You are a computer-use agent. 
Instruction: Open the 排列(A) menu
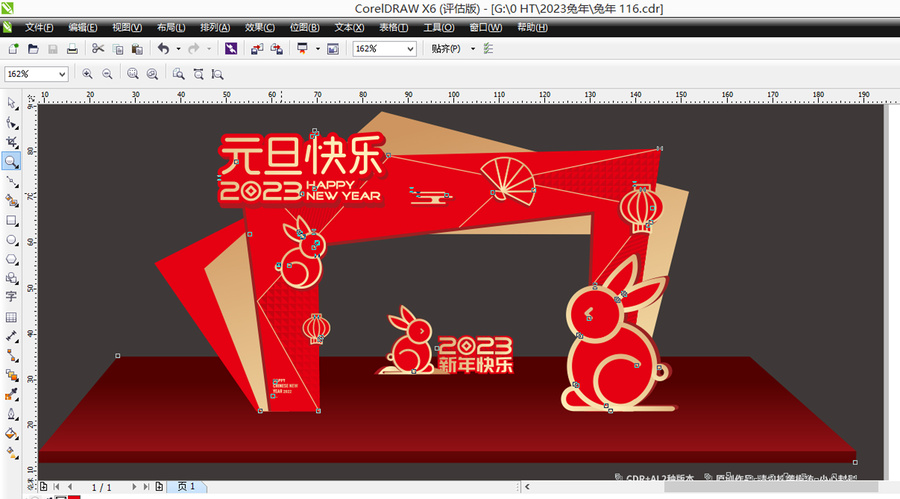pyautogui.click(x=215, y=28)
